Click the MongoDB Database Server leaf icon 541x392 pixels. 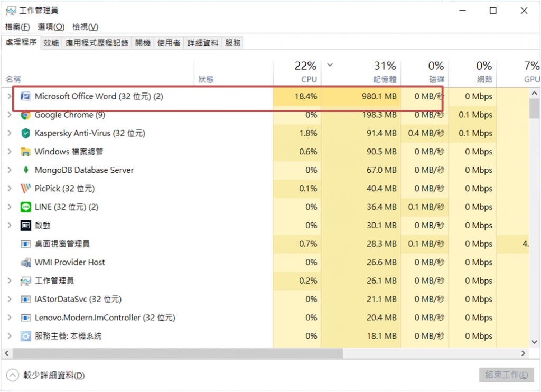pos(25,170)
